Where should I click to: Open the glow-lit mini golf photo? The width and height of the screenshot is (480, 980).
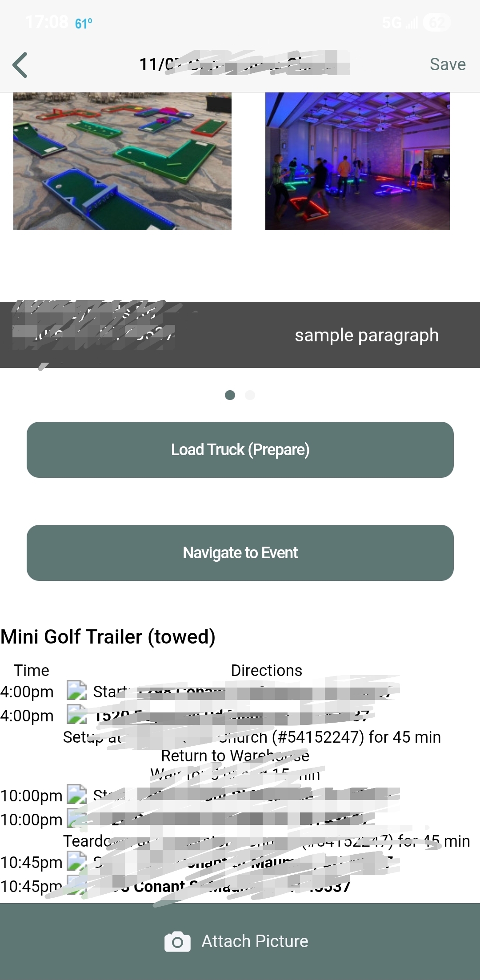tap(357, 161)
